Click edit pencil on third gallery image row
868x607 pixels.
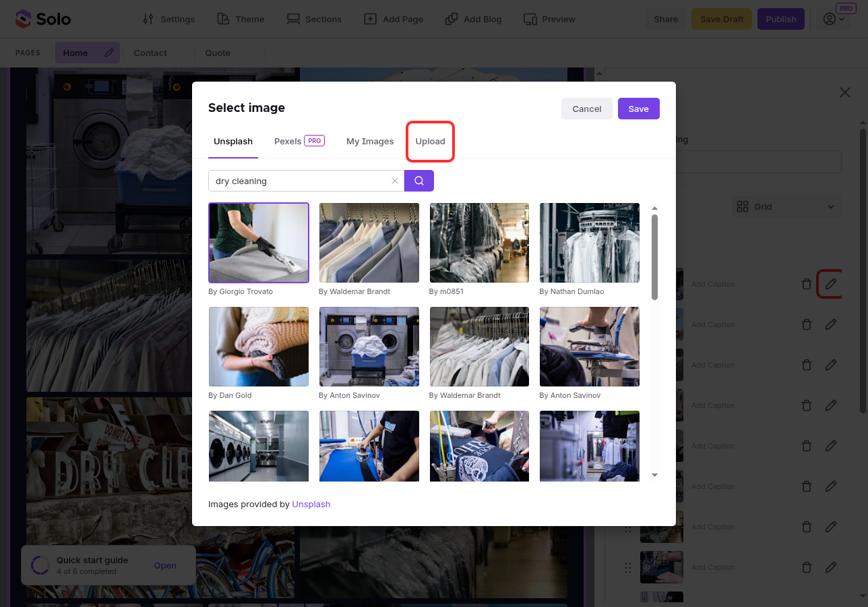831,365
